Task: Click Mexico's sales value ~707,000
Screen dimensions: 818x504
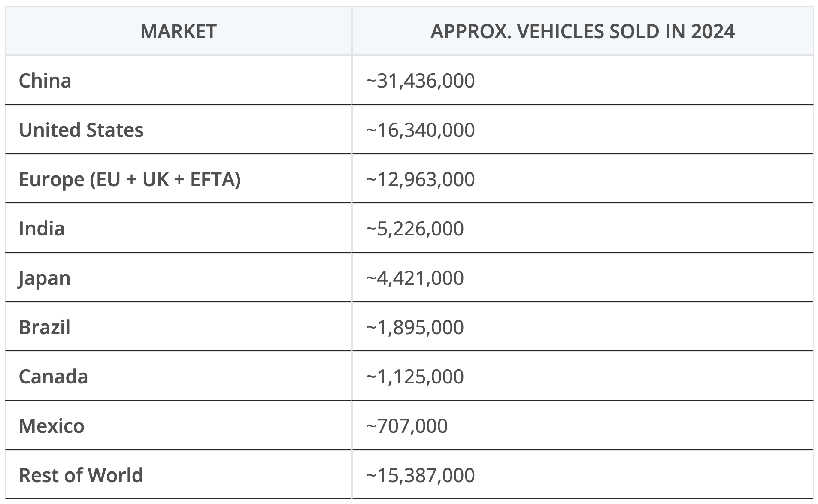Action: 406,426
